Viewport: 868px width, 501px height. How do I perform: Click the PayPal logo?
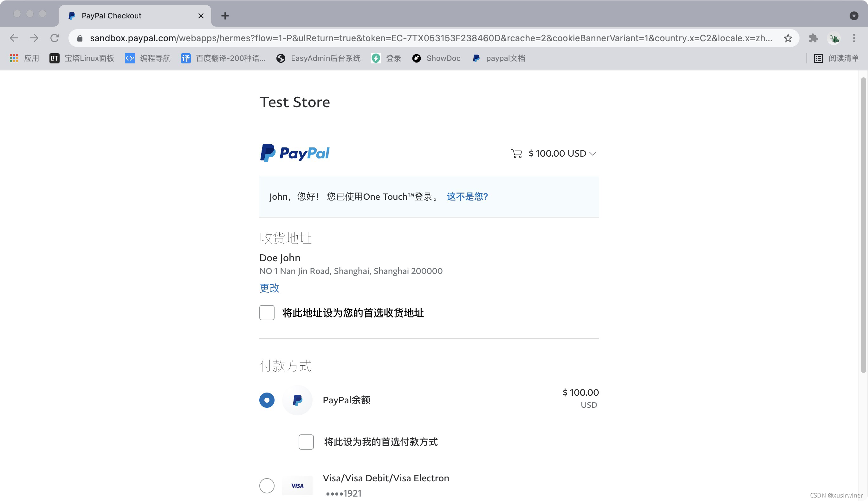click(x=295, y=153)
